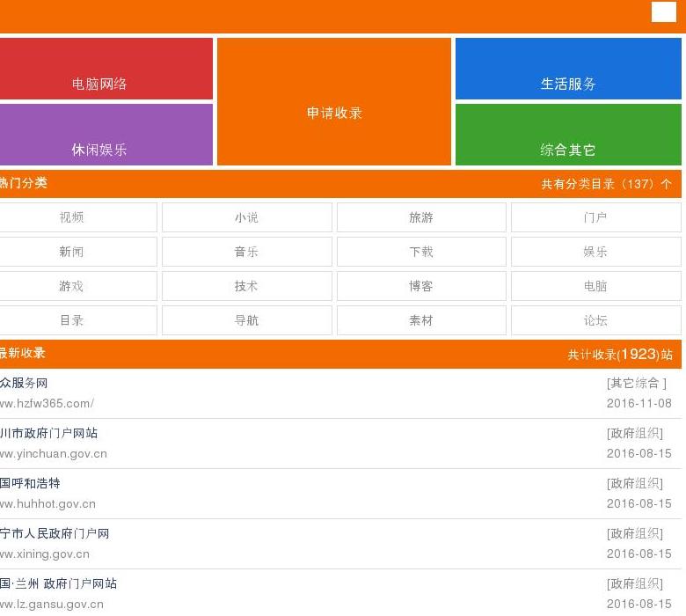Select the 电脑 category
Viewport: 686px width, 616px height.
(596, 286)
